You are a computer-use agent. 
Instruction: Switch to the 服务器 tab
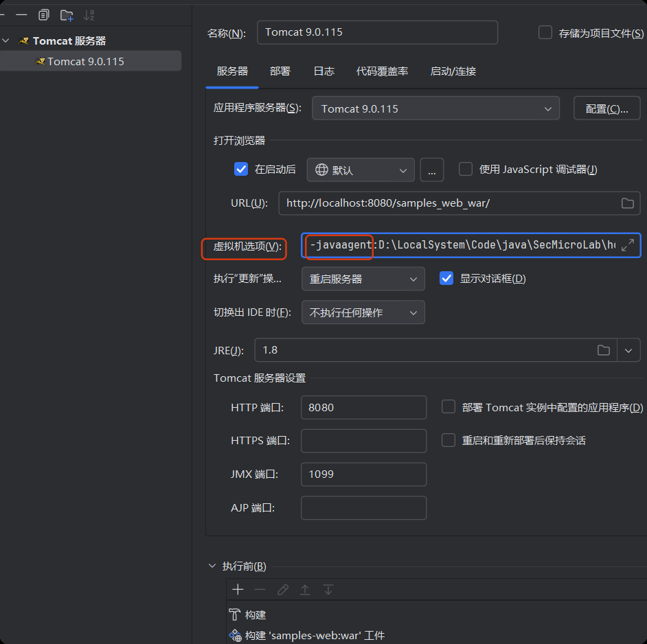click(232, 71)
